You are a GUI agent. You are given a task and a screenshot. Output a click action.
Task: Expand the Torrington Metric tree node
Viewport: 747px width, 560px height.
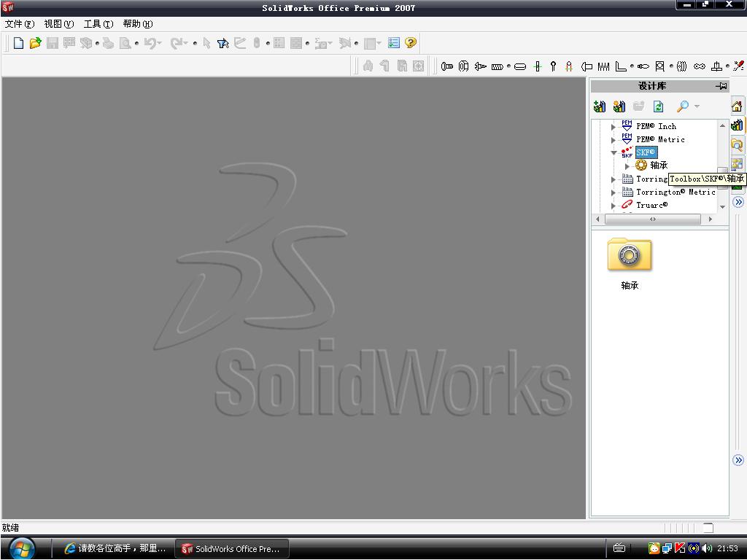[x=614, y=192]
